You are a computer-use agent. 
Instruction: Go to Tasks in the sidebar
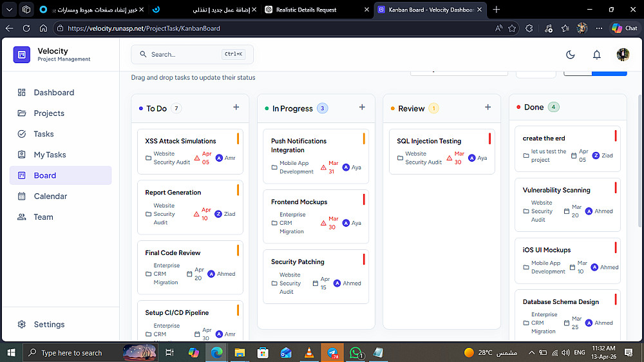pyautogui.click(x=61, y=134)
